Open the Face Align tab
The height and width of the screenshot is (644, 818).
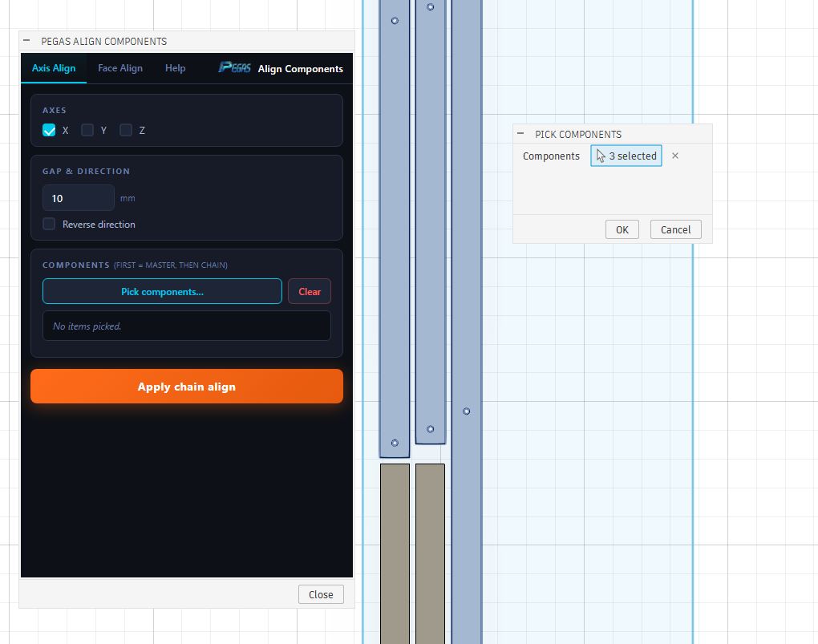pos(120,68)
